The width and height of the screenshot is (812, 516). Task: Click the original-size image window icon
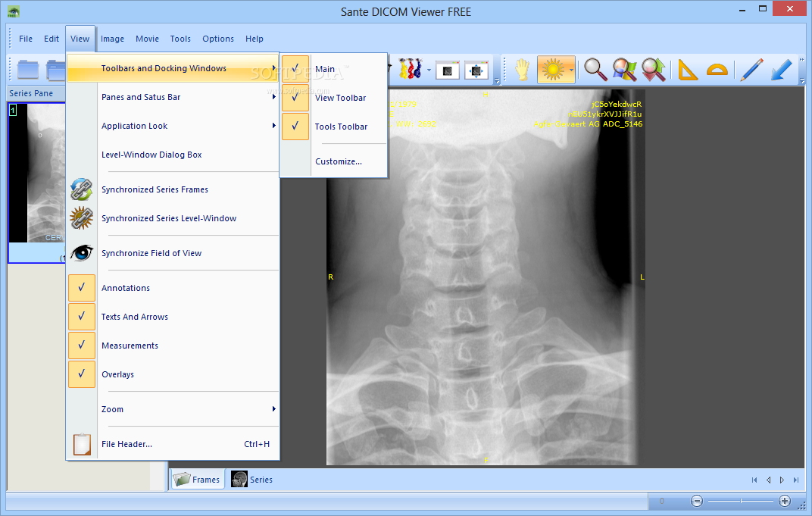pyautogui.click(x=448, y=70)
